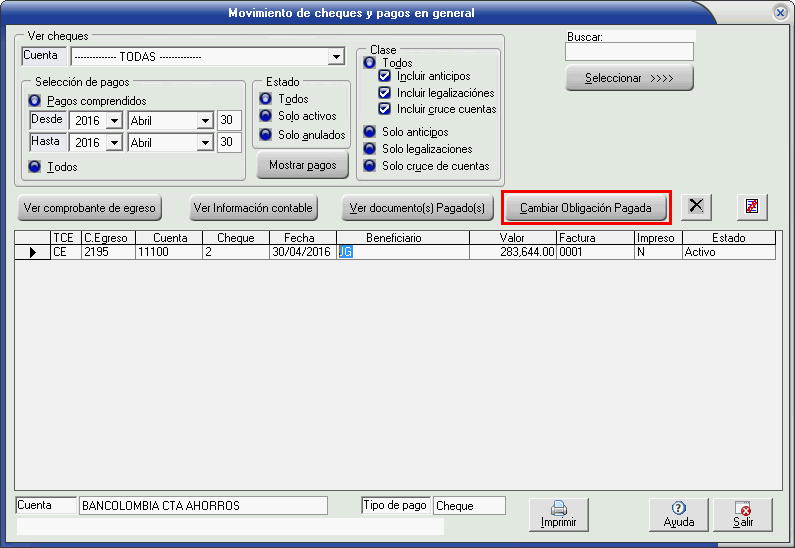The height and width of the screenshot is (548, 795).
Task: Click the Buscar text field
Action: [629, 52]
